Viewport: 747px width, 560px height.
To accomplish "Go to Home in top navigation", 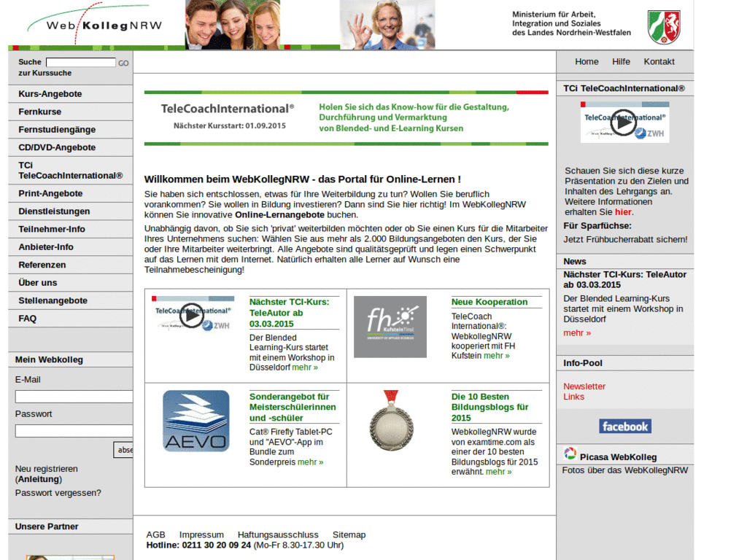I will (x=587, y=61).
